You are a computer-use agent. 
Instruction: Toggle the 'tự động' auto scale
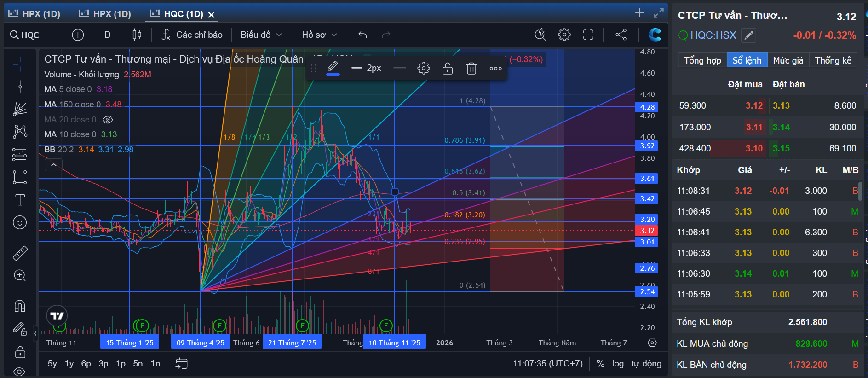click(x=646, y=364)
